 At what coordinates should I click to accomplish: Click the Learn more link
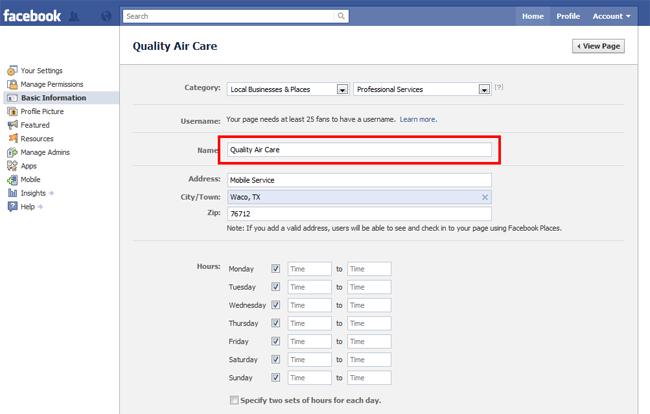(418, 119)
